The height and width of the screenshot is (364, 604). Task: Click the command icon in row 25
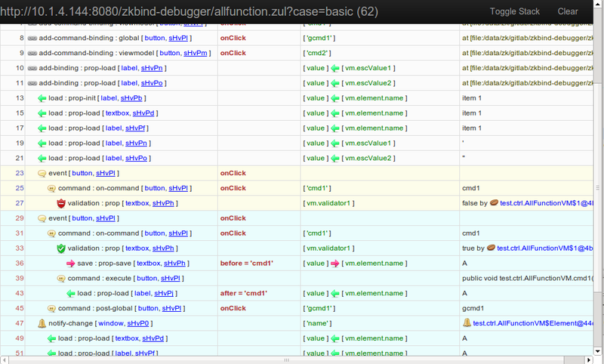[x=51, y=189]
